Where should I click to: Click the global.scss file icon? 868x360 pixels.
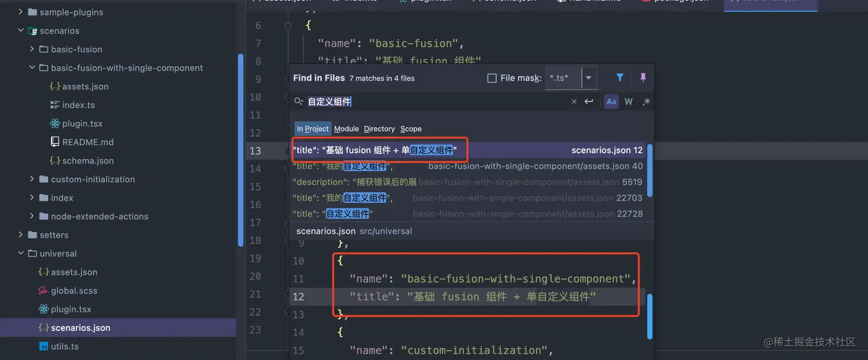(x=42, y=291)
